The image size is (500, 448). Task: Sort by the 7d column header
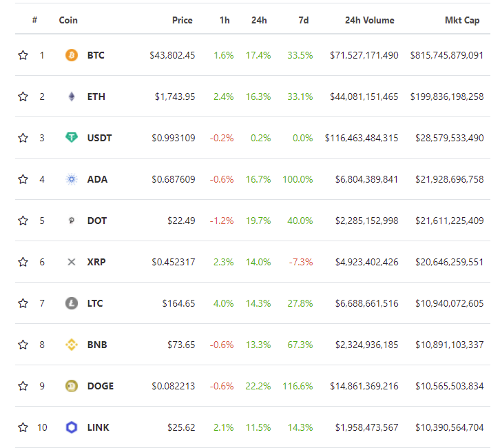pos(304,20)
